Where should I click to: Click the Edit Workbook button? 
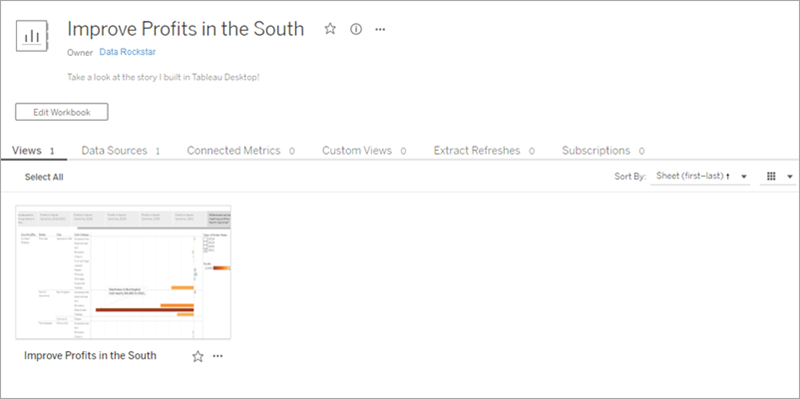click(x=62, y=112)
